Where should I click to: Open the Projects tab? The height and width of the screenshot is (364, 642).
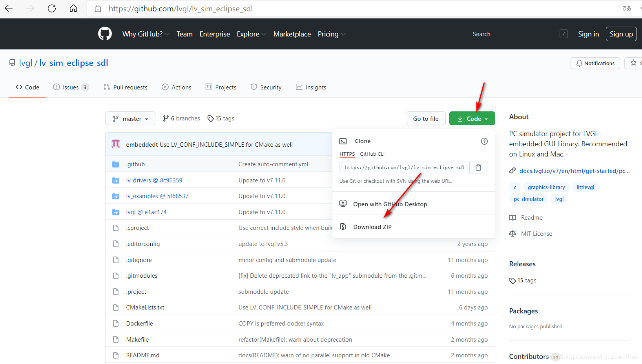coord(221,87)
